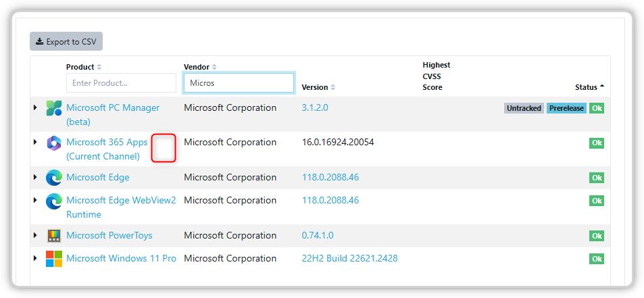Image resolution: width=644 pixels, height=298 pixels.
Task: Click Ok badge for Microsoft 365 Apps
Action: (597, 143)
